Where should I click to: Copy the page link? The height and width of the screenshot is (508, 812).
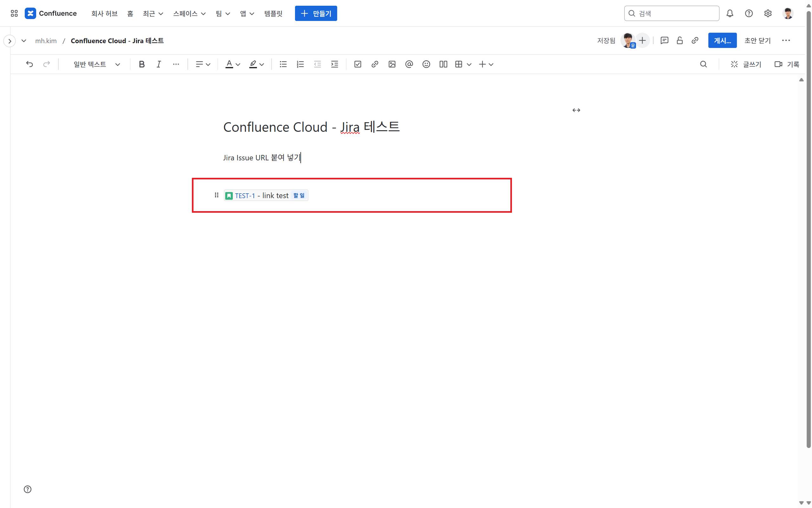[695, 41]
